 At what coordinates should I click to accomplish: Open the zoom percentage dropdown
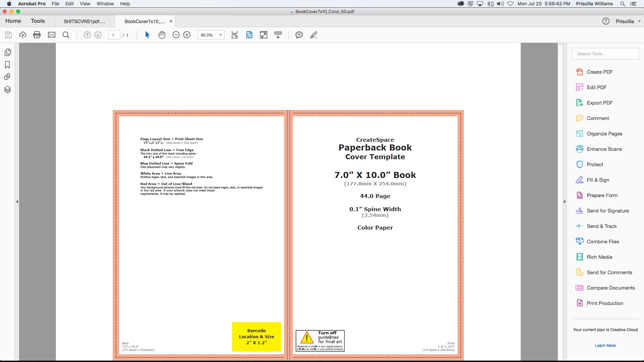click(x=220, y=35)
